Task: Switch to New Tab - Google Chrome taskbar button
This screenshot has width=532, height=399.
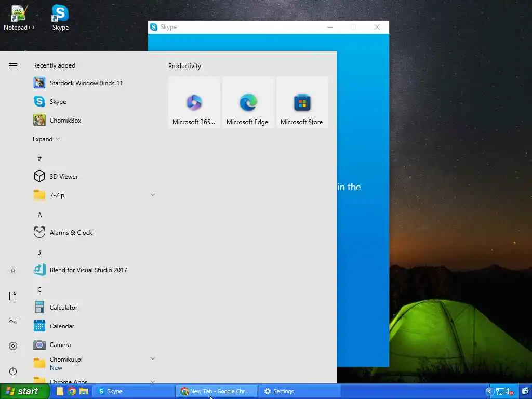Action: tap(217, 391)
